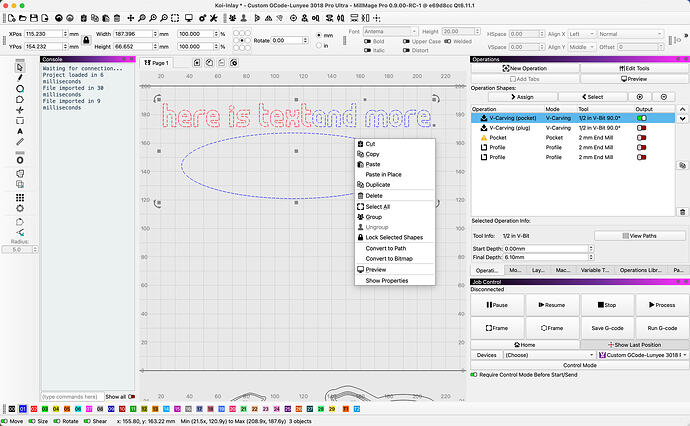Click the Final Depth input field
690x426 pixels.
point(546,257)
